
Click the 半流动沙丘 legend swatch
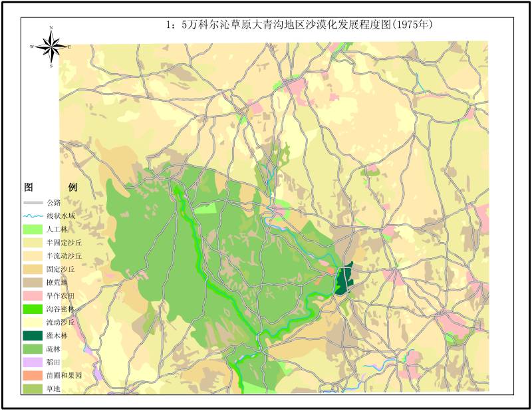point(33,255)
